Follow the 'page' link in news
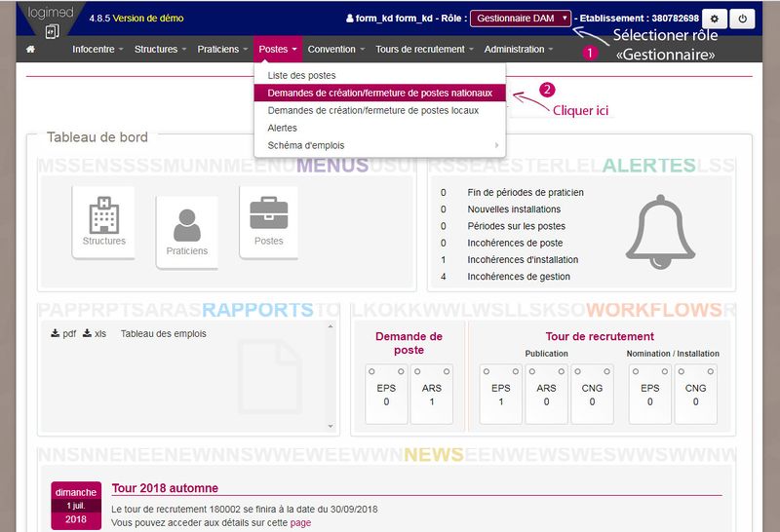Viewport: 780px width, 532px height. pos(300,523)
